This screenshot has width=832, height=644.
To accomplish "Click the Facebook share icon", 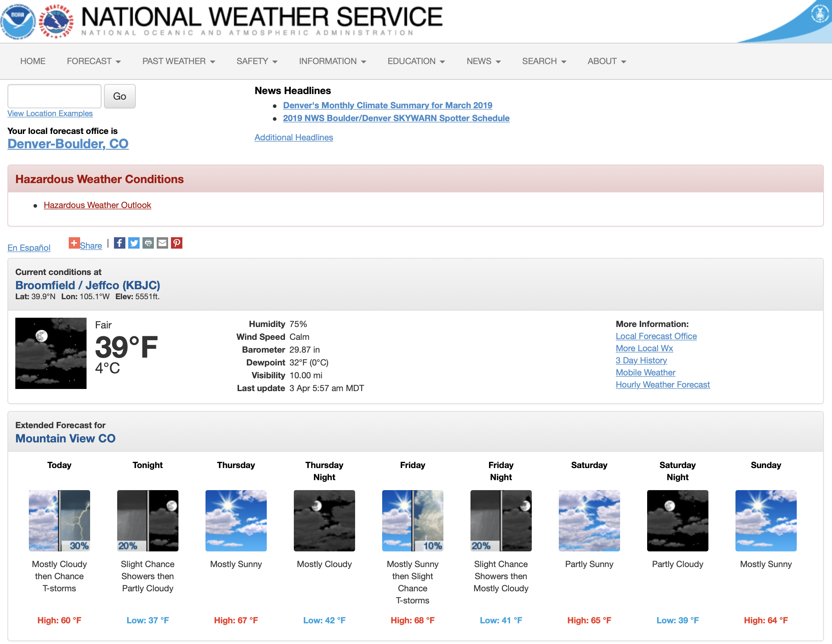I will tap(119, 243).
